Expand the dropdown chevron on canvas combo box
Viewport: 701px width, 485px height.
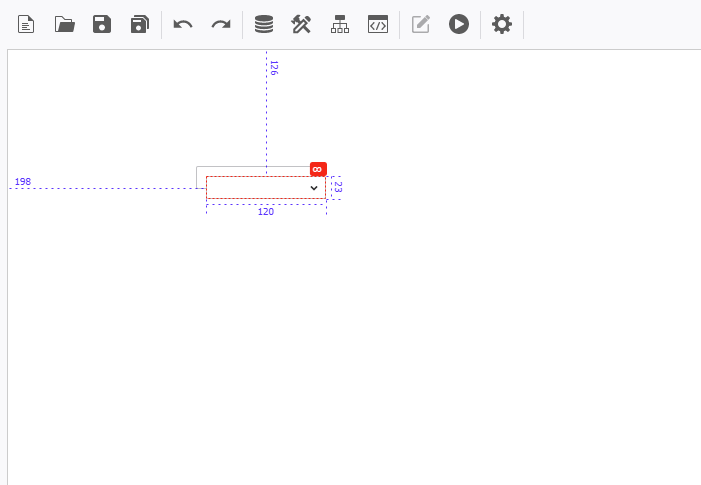(314, 188)
